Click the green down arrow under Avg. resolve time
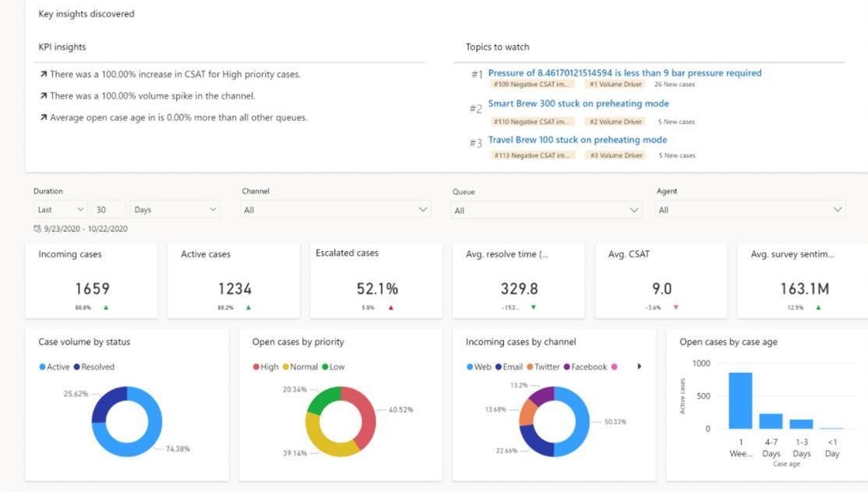Viewport: 868px width, 496px height. coord(533,307)
